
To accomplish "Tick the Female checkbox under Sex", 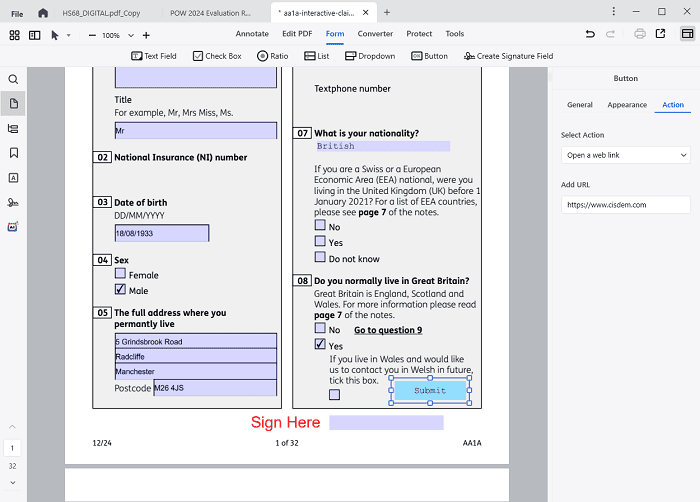I will click(x=120, y=273).
